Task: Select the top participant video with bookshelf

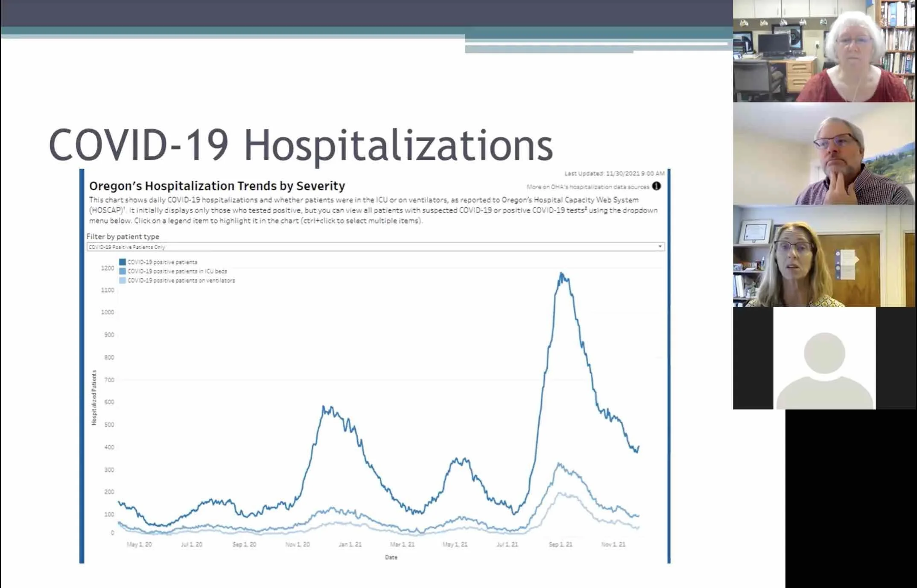Action: [824, 51]
